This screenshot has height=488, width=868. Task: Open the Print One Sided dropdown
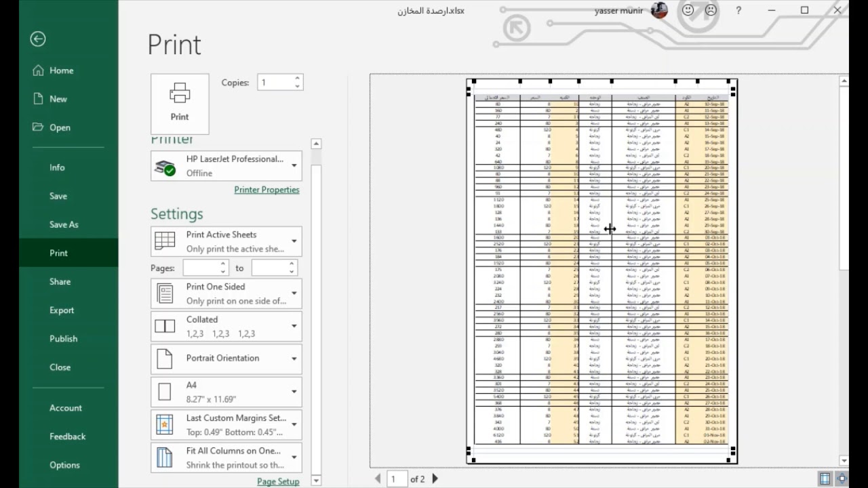point(226,293)
